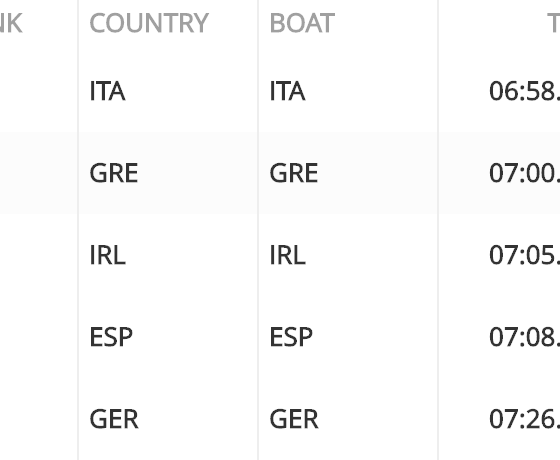
Task: Click the 07:26 time entry
Action: (x=524, y=419)
